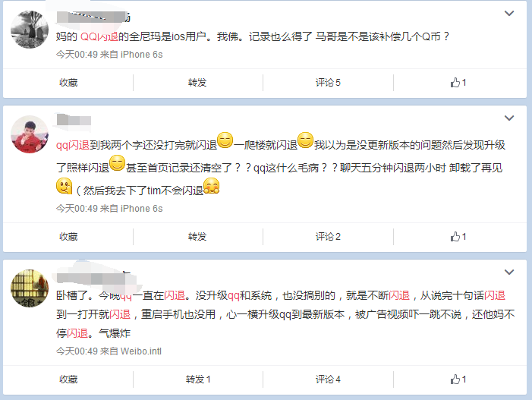Screen dimensions: 532x400
Task: Open third post author's avatar picture
Action: pyautogui.click(x=30, y=288)
